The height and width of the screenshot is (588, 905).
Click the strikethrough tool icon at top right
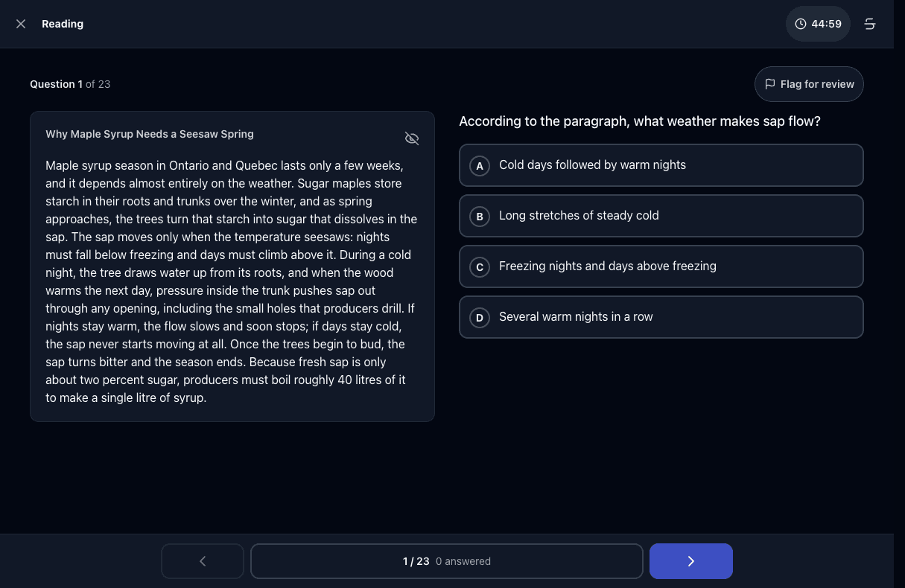(x=869, y=24)
